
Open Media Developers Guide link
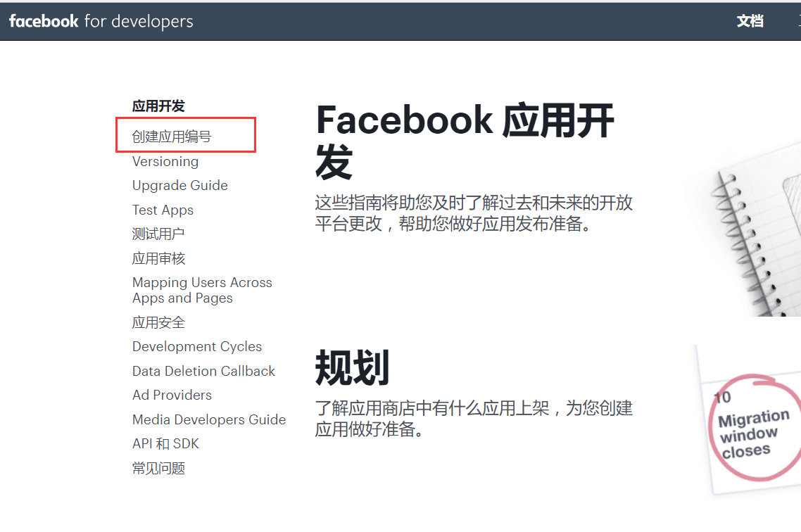209,419
